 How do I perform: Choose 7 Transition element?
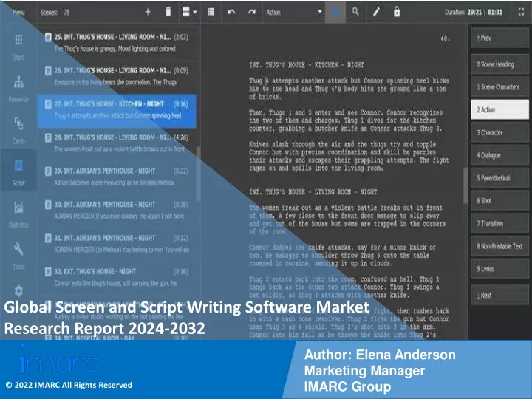[499, 223]
